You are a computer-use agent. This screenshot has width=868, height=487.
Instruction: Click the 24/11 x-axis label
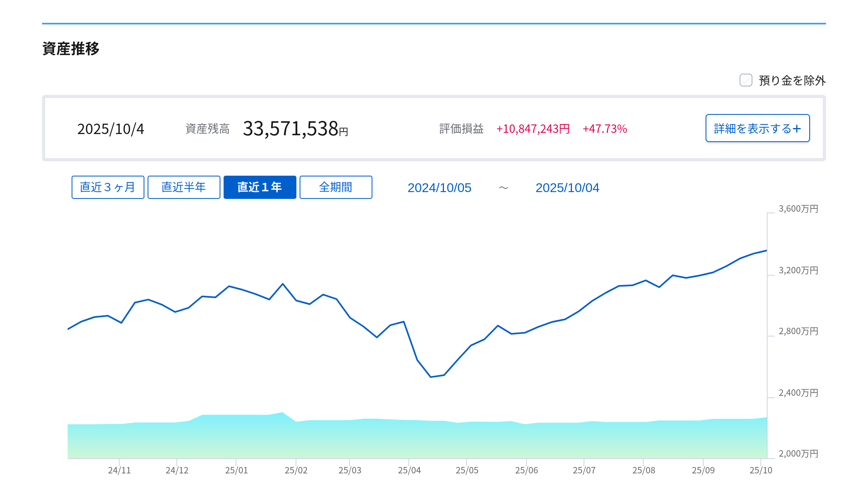pyautogui.click(x=119, y=470)
